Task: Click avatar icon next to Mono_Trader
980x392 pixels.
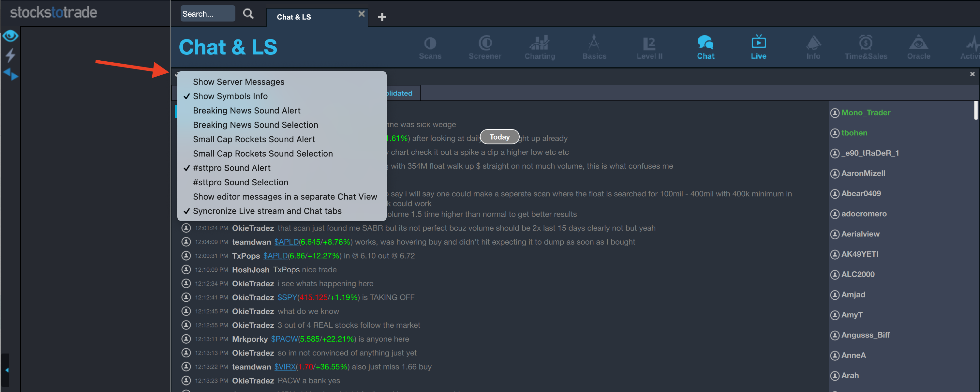Action: click(x=835, y=113)
